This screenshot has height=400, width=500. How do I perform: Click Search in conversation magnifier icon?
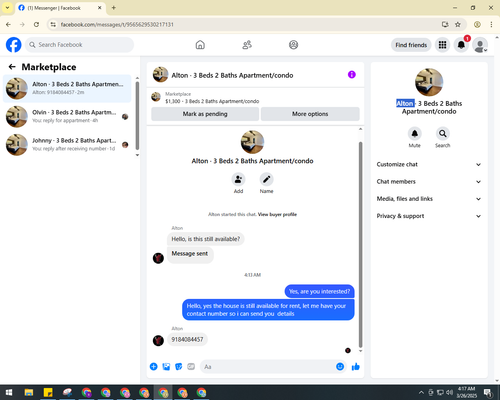442,134
